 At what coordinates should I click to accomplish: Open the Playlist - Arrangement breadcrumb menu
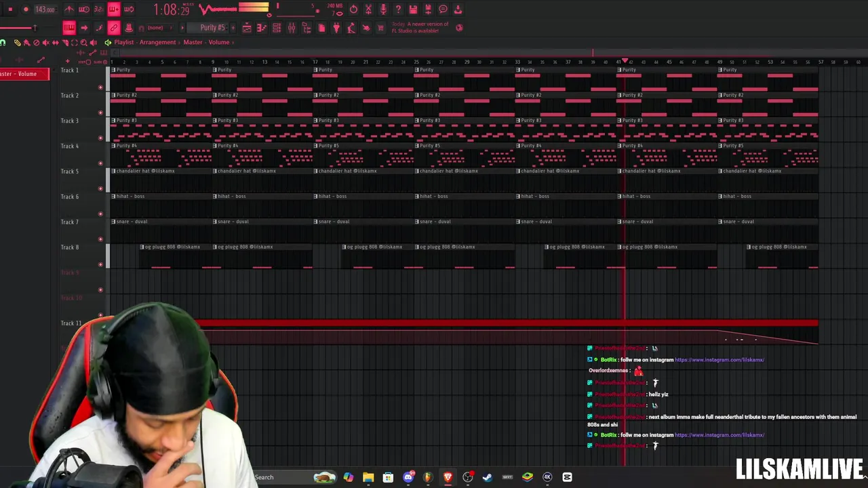pyautogui.click(x=145, y=42)
